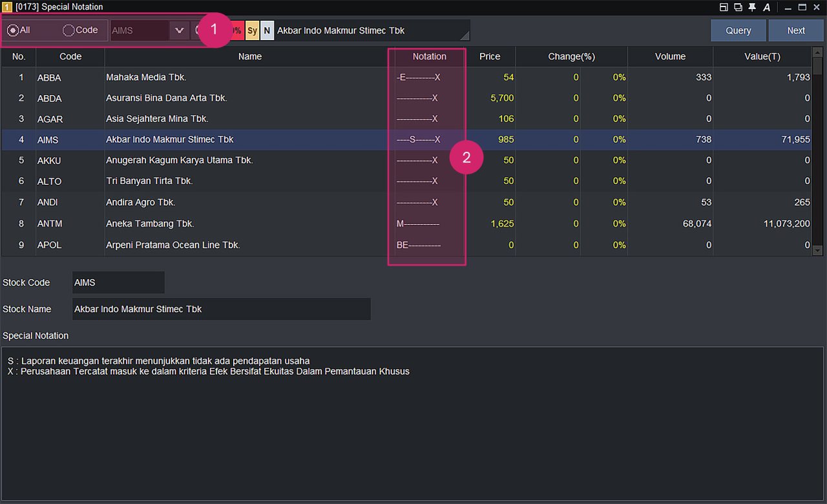Click the Query button

(738, 30)
